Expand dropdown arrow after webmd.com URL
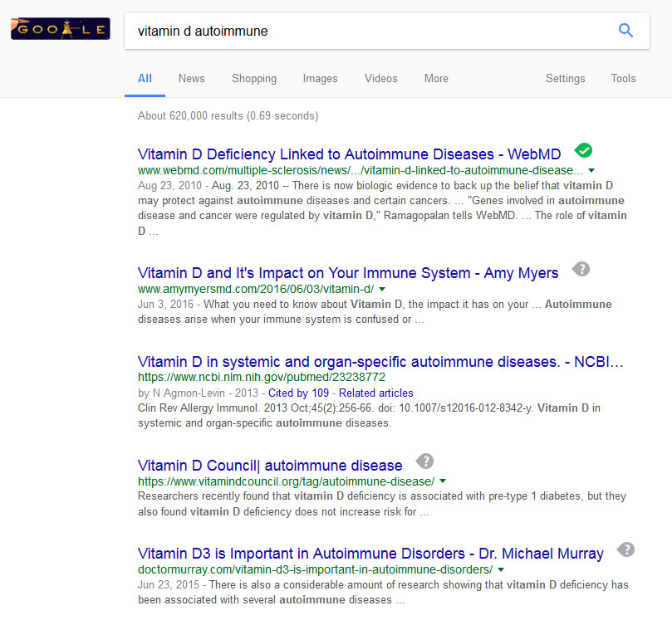The height and width of the screenshot is (625, 672). (x=591, y=170)
